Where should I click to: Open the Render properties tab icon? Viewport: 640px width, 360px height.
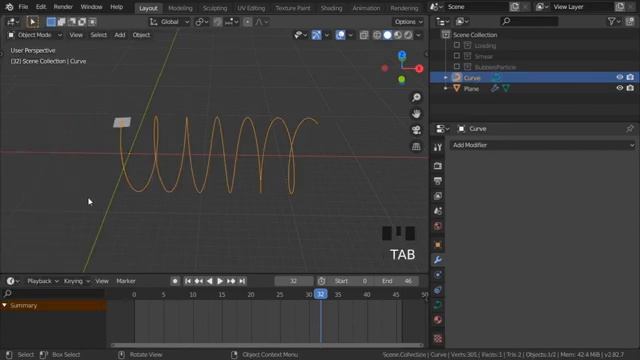tap(438, 166)
